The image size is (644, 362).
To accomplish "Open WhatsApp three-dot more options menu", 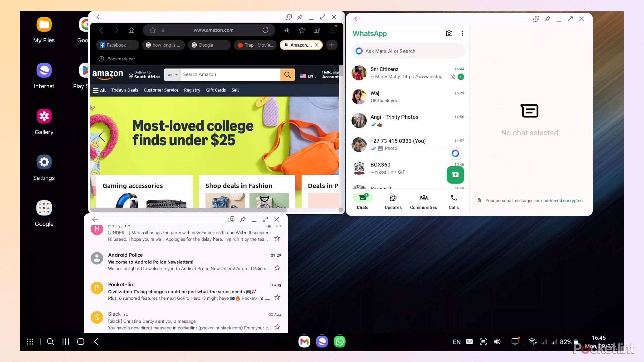I will point(462,33).
